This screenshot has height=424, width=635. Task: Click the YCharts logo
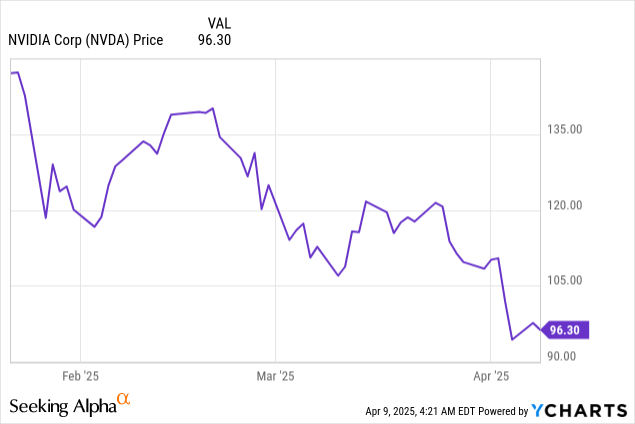tap(583, 408)
